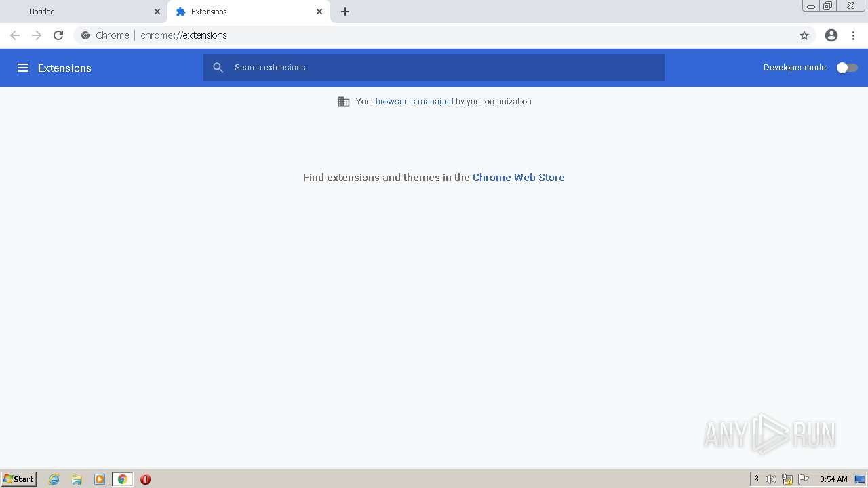Select the Extensions tab

[248, 12]
